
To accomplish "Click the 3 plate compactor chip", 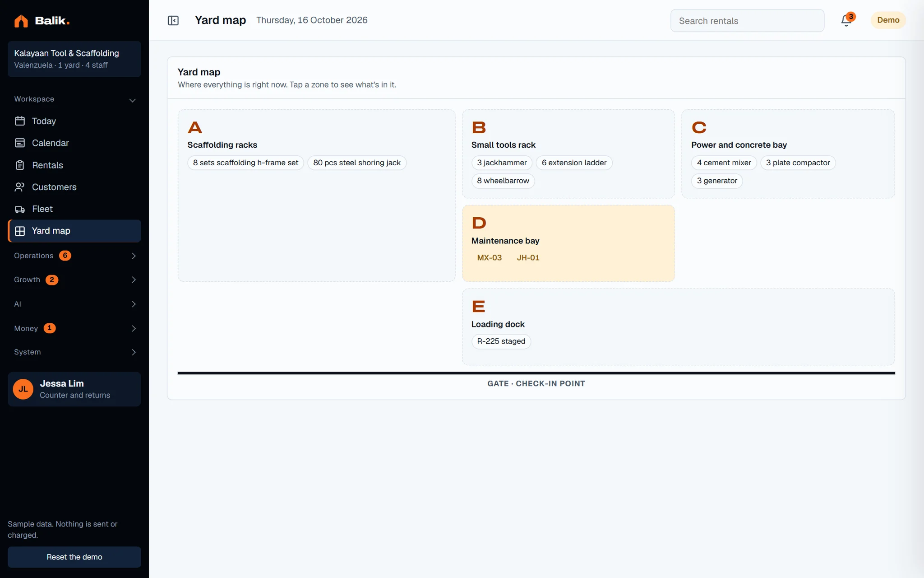I will pos(798,163).
